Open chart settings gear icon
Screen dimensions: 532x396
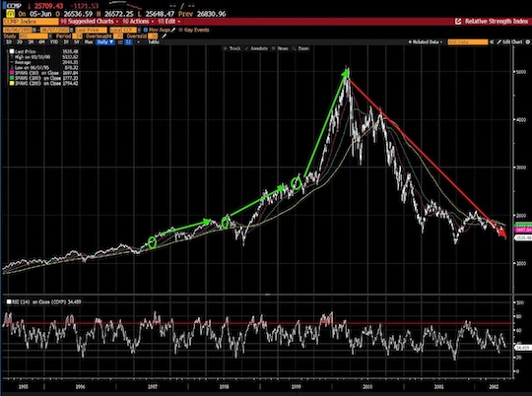coord(528,42)
